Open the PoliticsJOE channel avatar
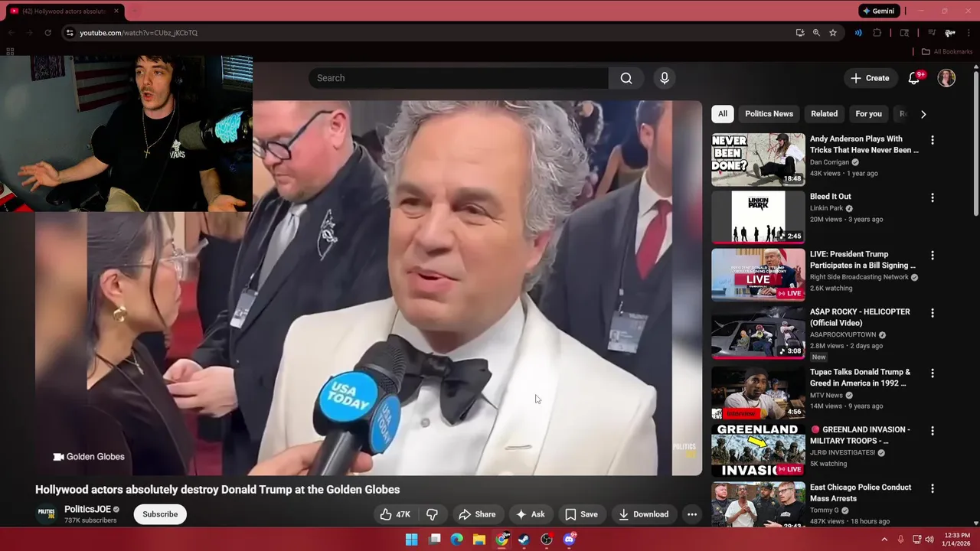Viewport: 980px width, 551px height. [47, 514]
